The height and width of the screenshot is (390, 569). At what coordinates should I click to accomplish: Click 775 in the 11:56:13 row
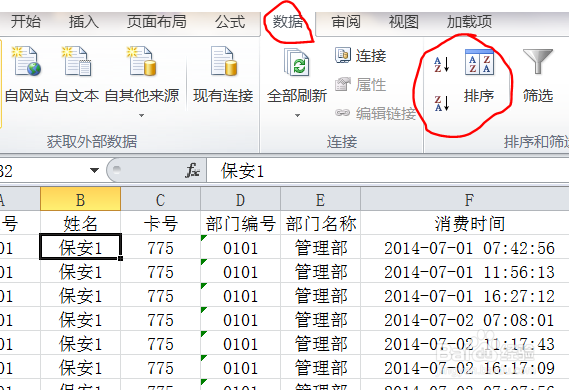pyautogui.click(x=160, y=272)
